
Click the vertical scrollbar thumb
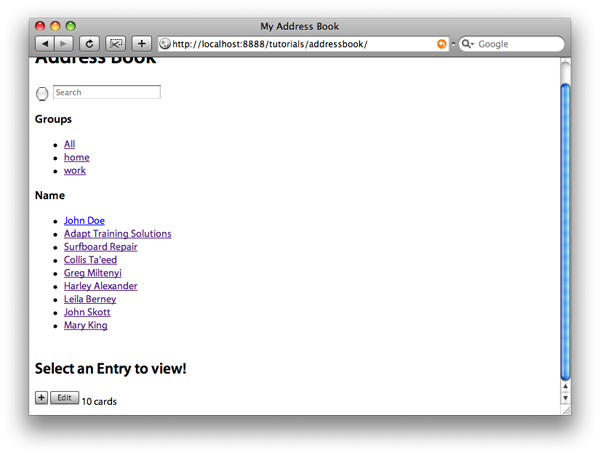click(565, 232)
